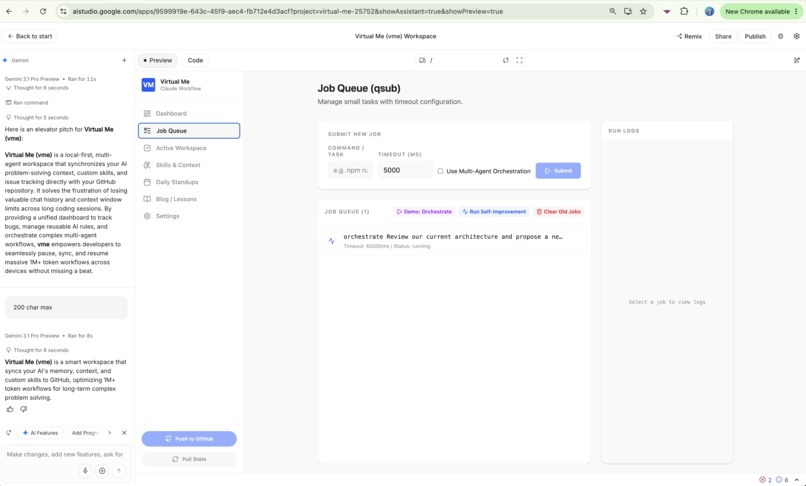Click the Pull State button
The width and height of the screenshot is (806, 486).
coord(189,459)
